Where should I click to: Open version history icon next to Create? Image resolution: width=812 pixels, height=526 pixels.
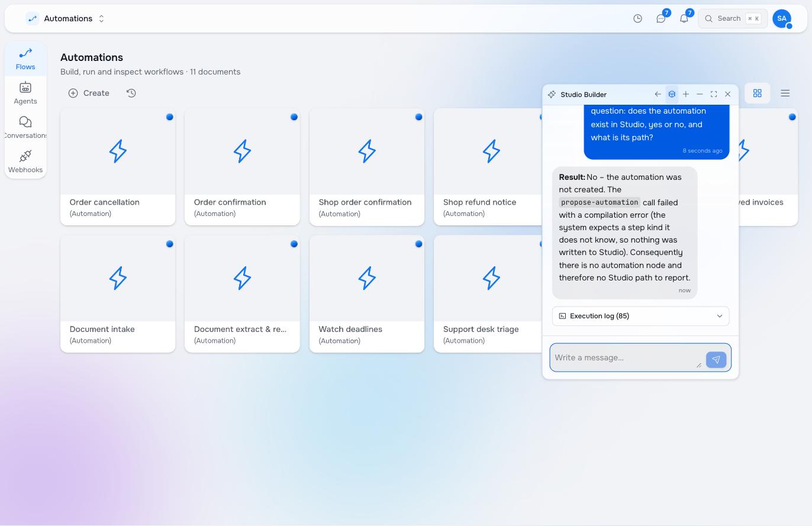click(131, 93)
